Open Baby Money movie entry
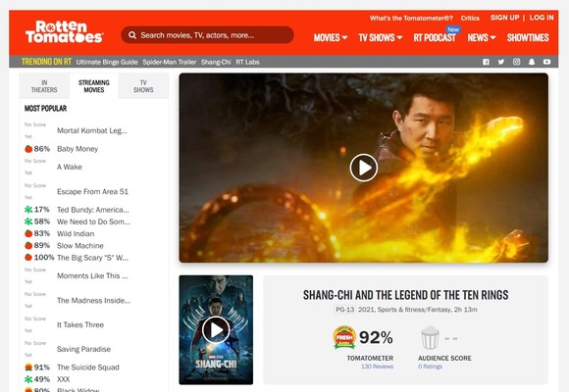This screenshot has height=392, width=569. [78, 149]
